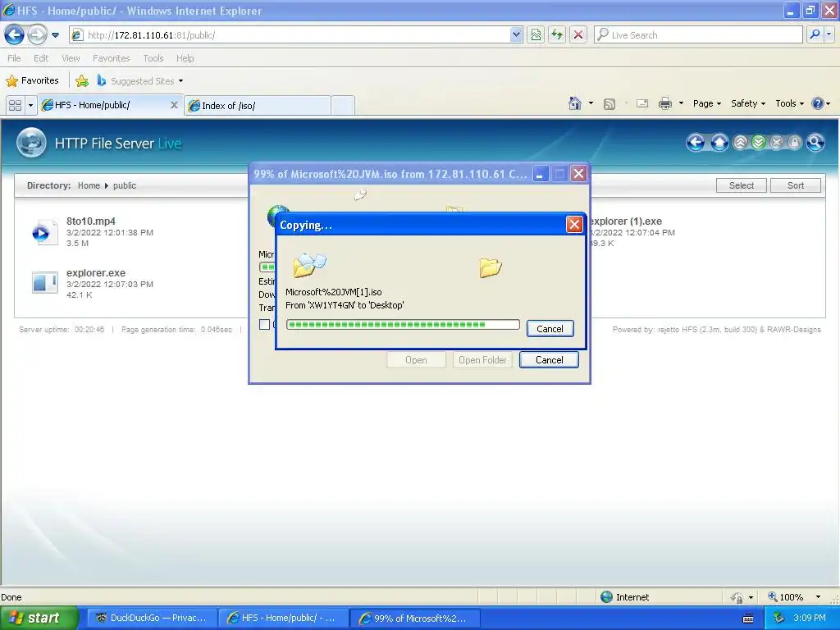This screenshot has width=840, height=630.
Task: Click Home in the directory breadcrumb
Action: point(89,186)
